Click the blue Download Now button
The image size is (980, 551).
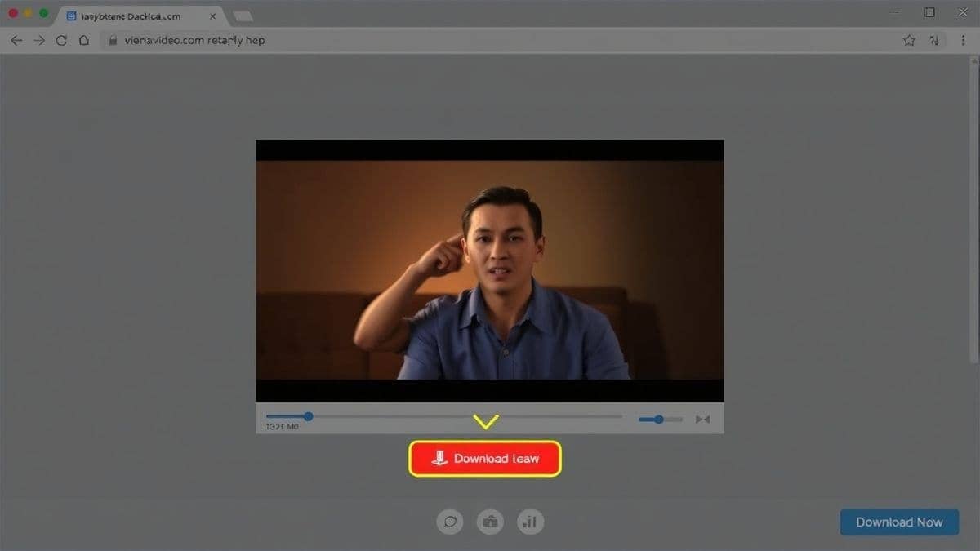point(899,522)
